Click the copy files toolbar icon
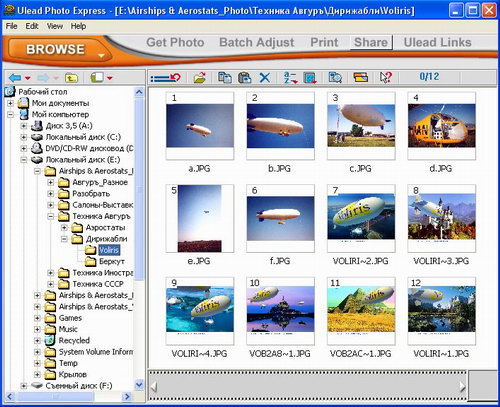Screen dimensions: 500x407 tap(225, 77)
